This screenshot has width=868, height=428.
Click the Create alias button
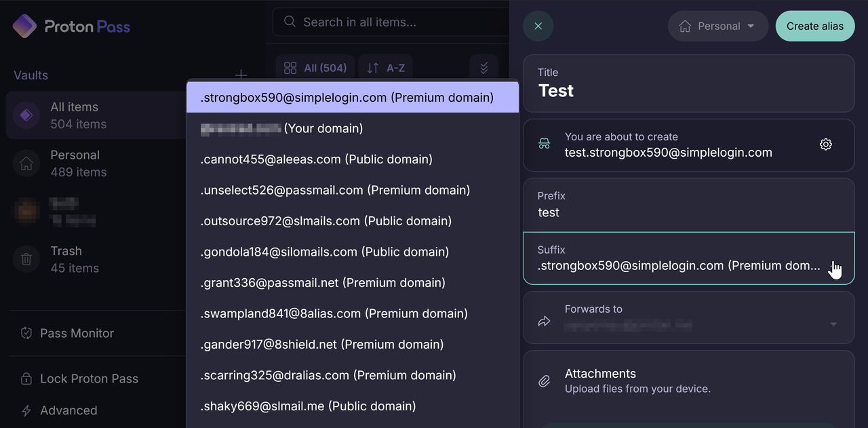click(814, 26)
